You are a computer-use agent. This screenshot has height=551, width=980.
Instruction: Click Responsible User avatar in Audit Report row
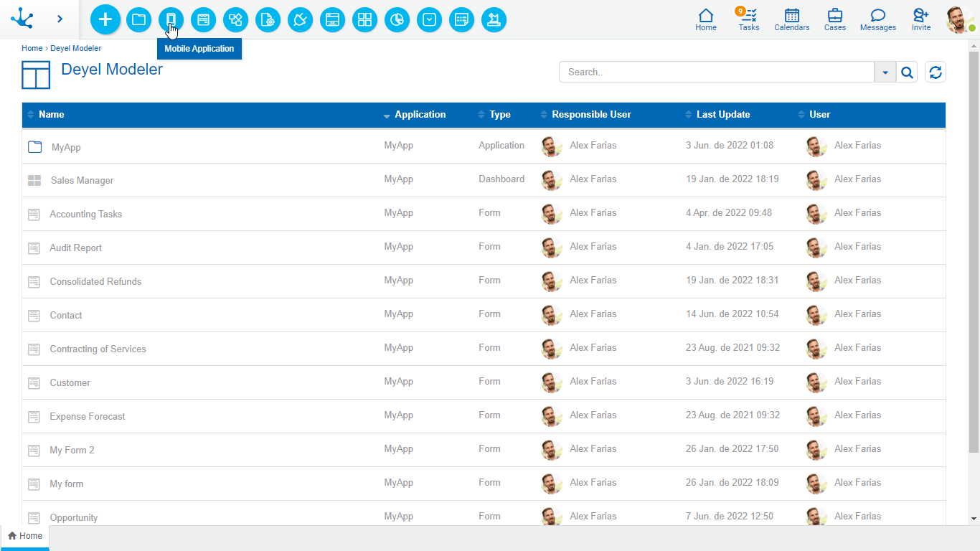click(x=552, y=248)
